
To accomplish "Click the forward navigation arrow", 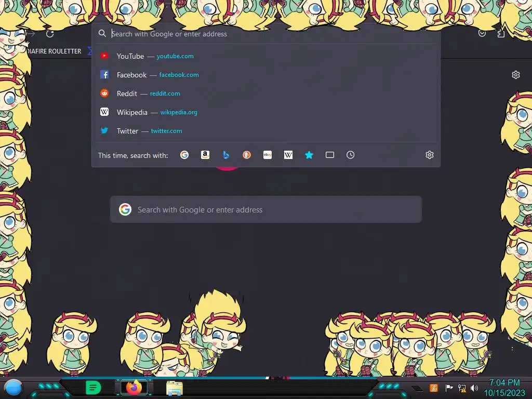I will (31, 34).
